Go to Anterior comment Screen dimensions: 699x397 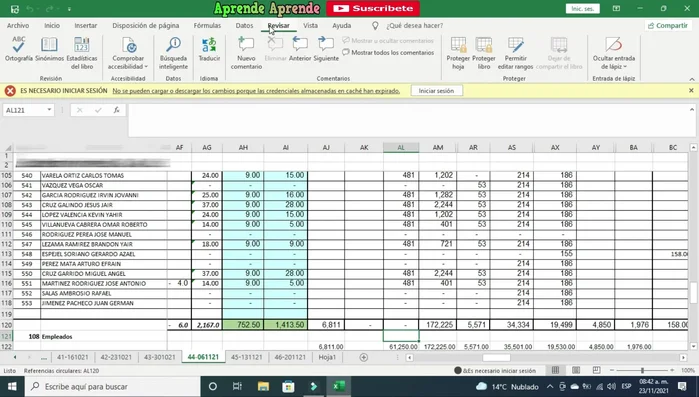pyautogui.click(x=300, y=49)
